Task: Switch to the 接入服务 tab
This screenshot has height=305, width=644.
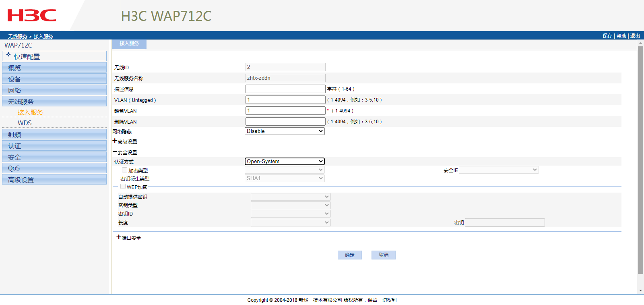Action: coord(129,44)
